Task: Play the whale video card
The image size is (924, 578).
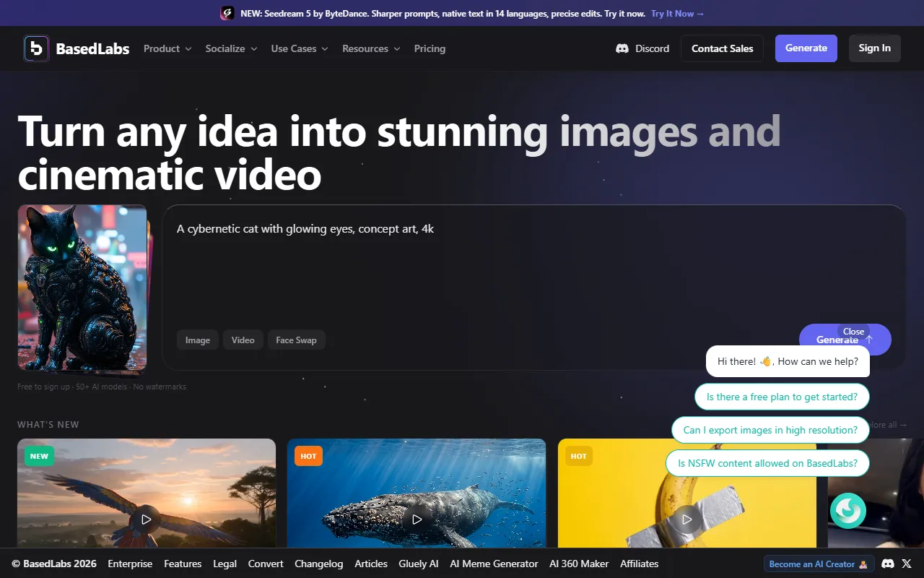Action: tap(417, 519)
